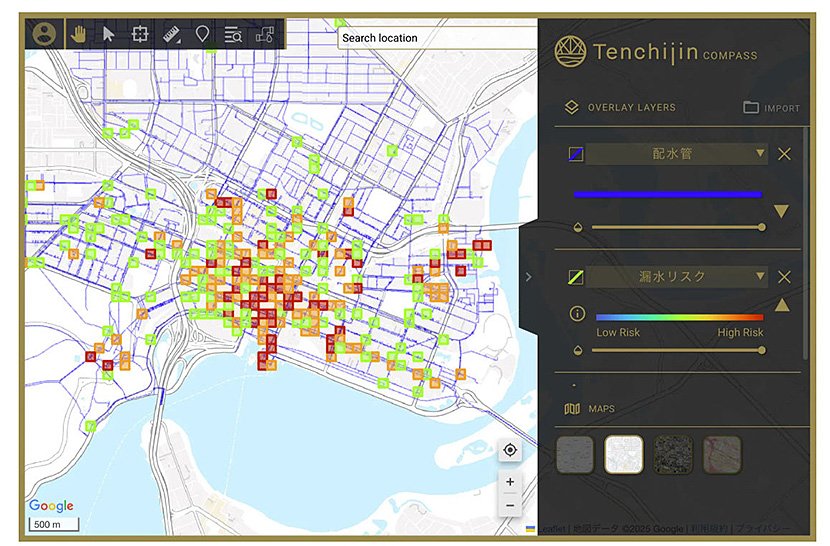Adjust the 配水管 opacity slider

pyautogui.click(x=679, y=227)
